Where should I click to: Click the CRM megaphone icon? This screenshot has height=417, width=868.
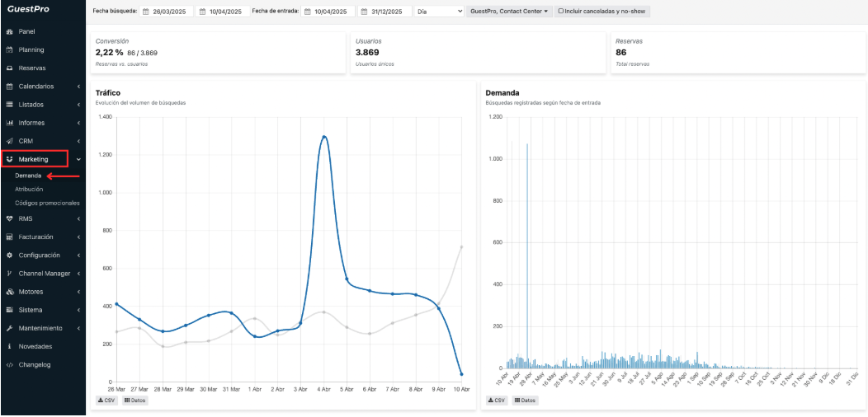[9, 141]
